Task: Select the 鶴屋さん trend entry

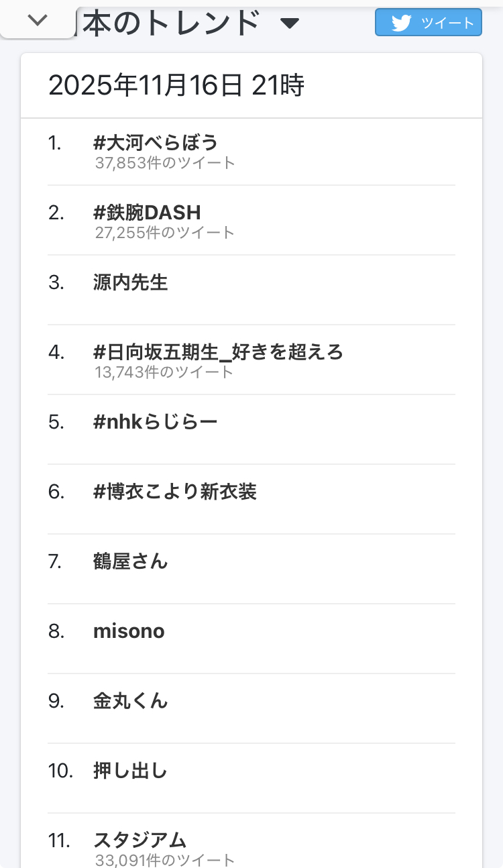Action: coord(131,561)
